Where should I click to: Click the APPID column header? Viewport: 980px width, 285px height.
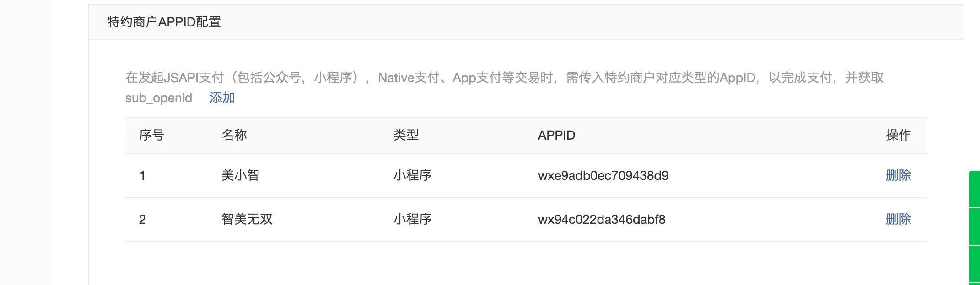click(556, 135)
